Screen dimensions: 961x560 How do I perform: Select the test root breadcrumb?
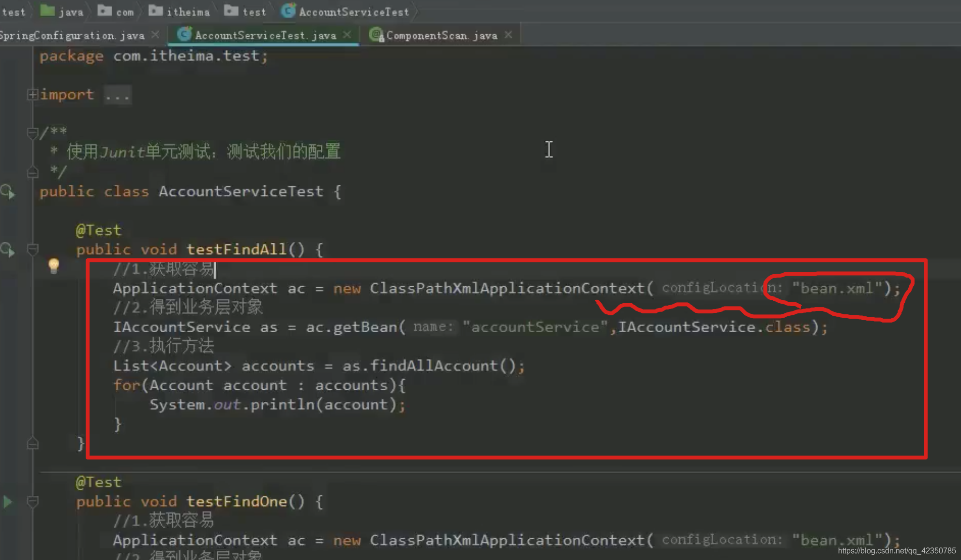[x=13, y=12]
